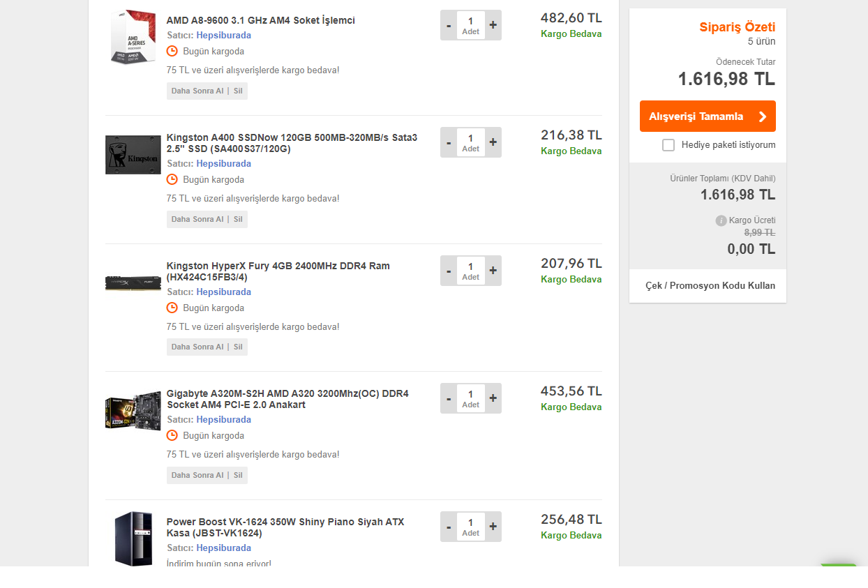Open Hepsiburada seller link under Gigabyte motherboard
The height and width of the screenshot is (588, 868).
(x=223, y=420)
